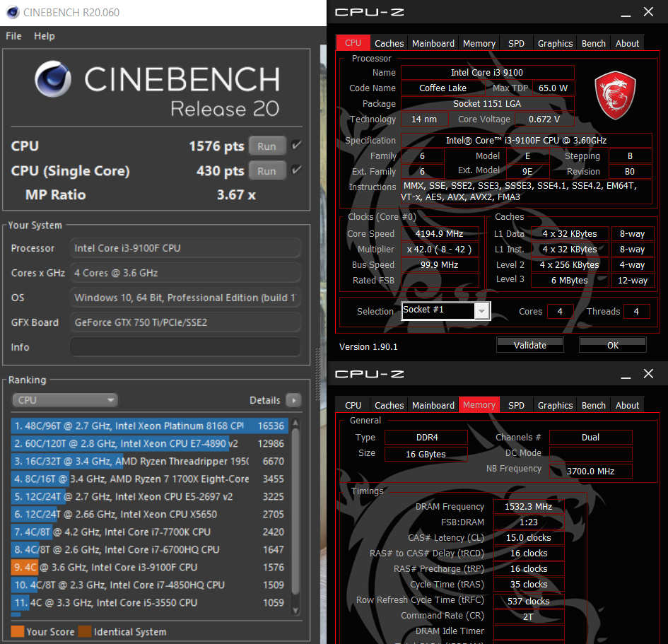The image size is (668, 644).
Task: Select About tab in lower CPU-Z window
Action: [x=627, y=406]
